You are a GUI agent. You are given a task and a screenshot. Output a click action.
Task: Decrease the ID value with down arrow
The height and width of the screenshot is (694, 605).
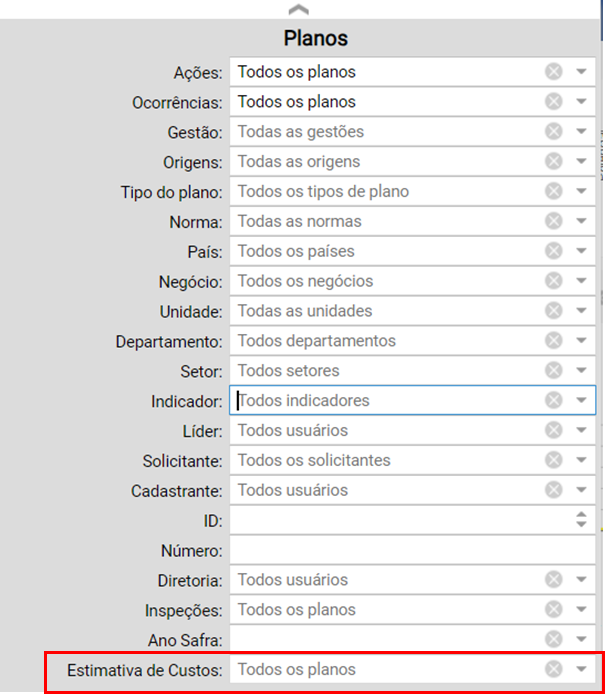tap(581, 524)
